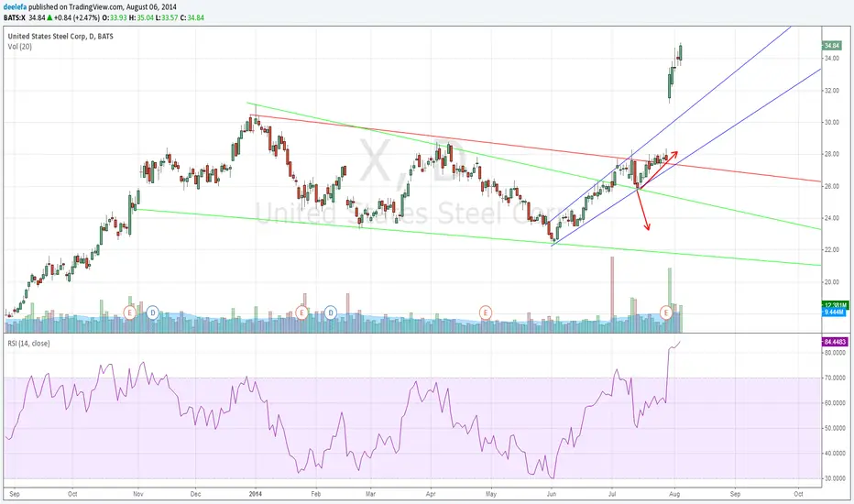Click the 40.0000 RSI axis label

(835, 454)
